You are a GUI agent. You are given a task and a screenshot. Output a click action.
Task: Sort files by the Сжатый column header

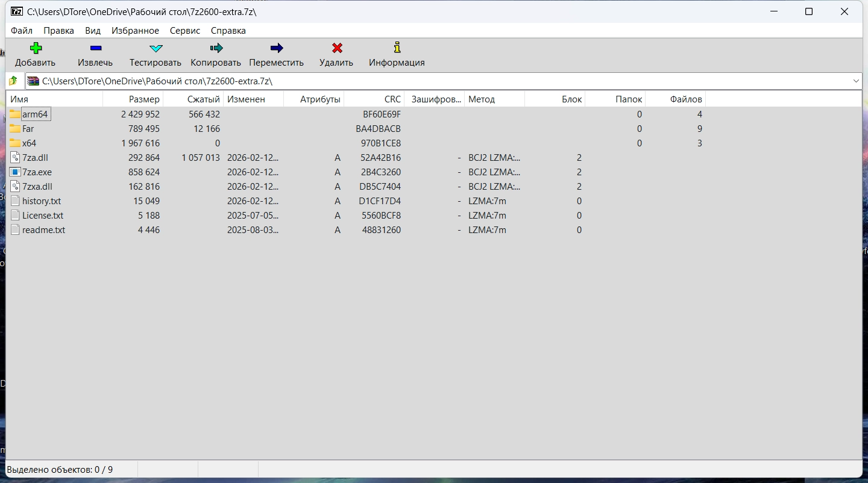click(193, 99)
